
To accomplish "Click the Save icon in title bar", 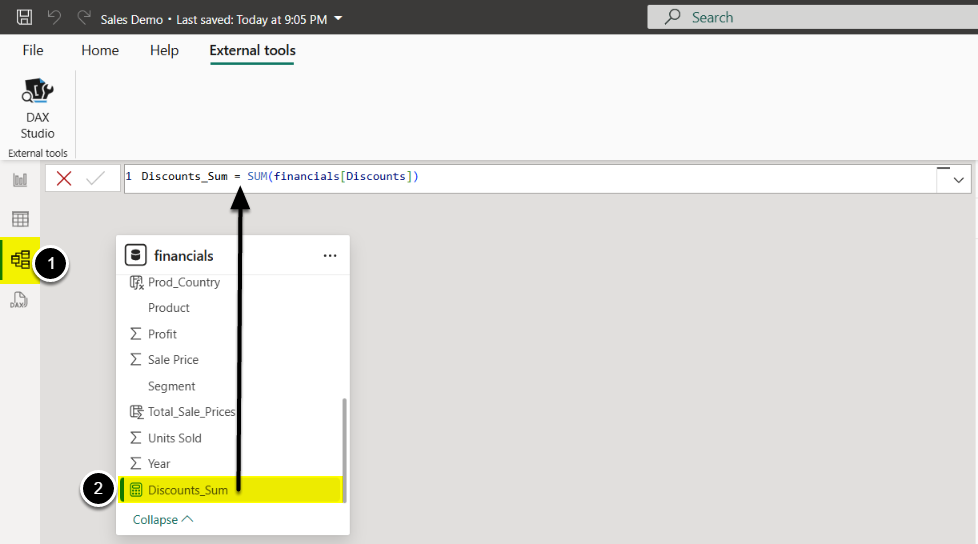I will (x=24, y=17).
